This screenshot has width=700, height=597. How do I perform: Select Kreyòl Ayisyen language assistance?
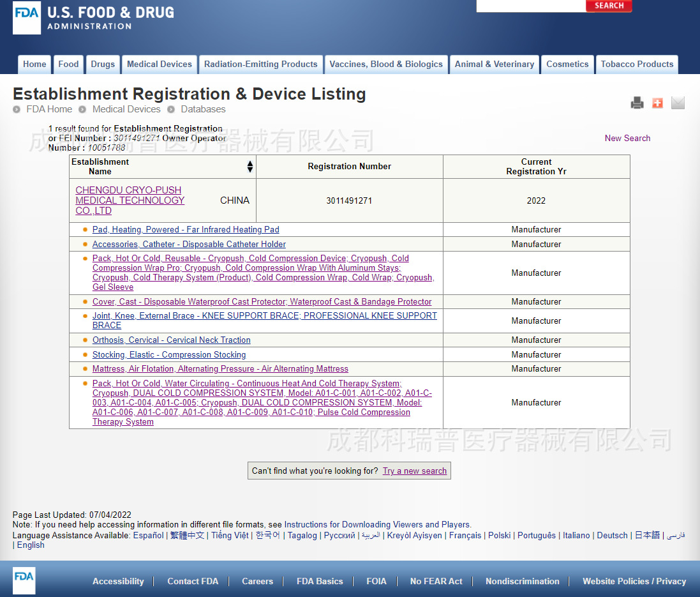click(414, 535)
